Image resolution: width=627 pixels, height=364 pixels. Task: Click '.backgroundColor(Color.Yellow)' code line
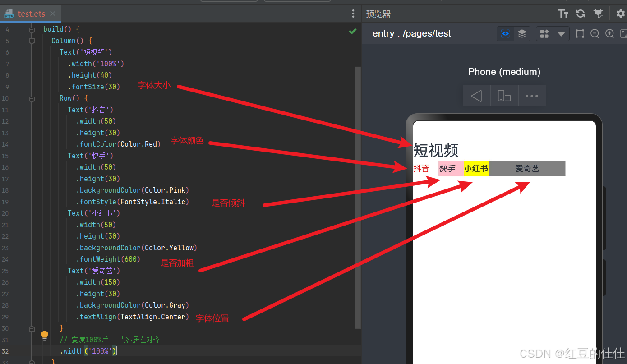coord(137,248)
